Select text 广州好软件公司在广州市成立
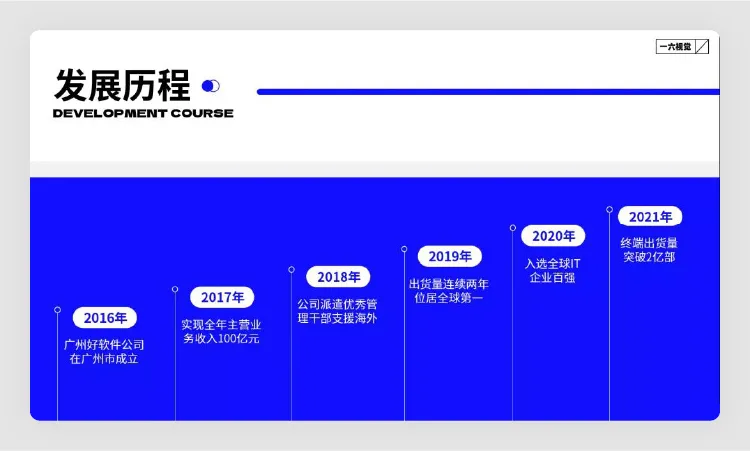 [104, 352]
